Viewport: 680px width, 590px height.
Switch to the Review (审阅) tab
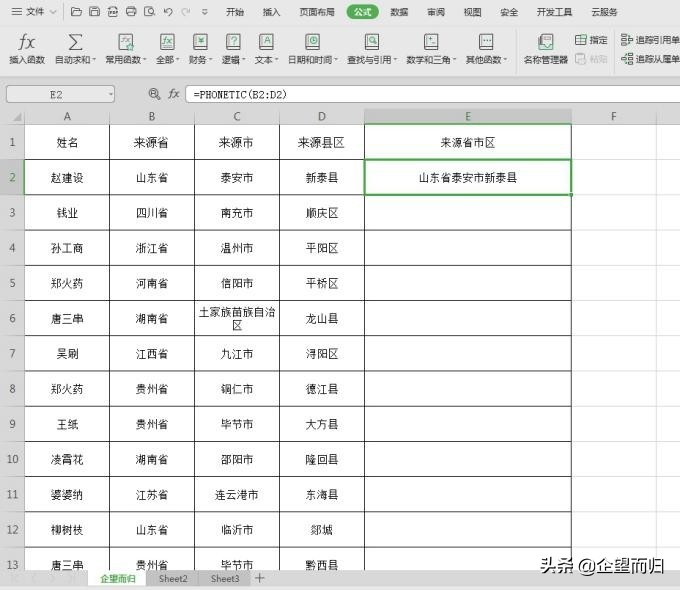click(436, 12)
